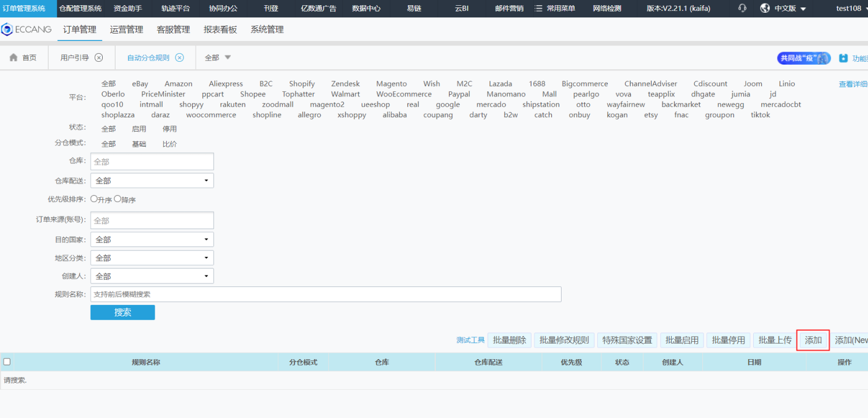Toggle the select-all checkbox in the table header
868x418 pixels.
point(7,362)
